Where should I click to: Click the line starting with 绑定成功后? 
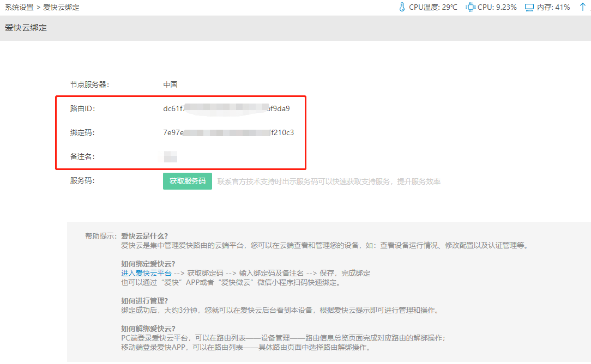pyautogui.click(x=280, y=310)
